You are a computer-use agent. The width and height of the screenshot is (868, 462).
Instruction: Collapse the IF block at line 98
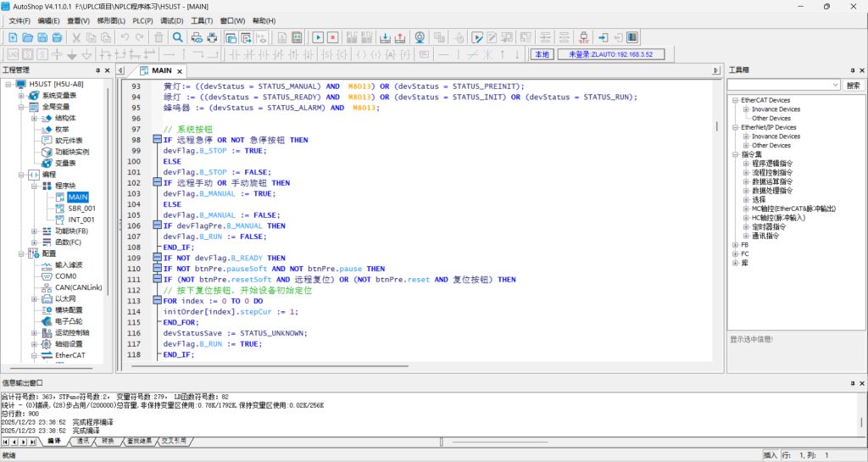point(157,140)
